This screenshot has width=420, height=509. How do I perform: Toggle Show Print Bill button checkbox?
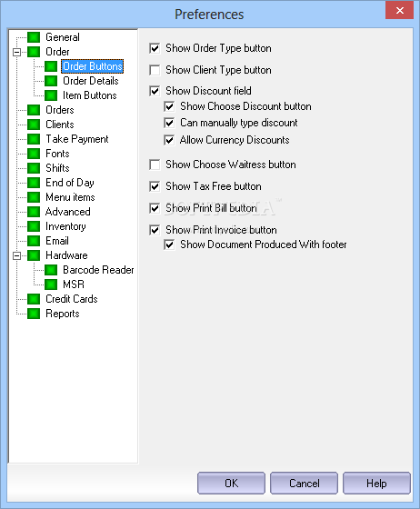[155, 208]
